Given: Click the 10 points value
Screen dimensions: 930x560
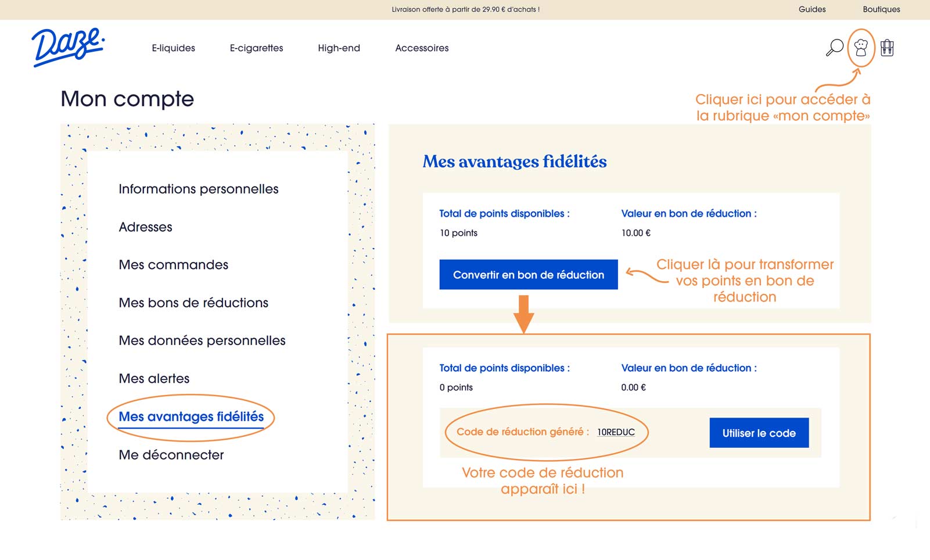Looking at the screenshot, I should click(x=458, y=233).
